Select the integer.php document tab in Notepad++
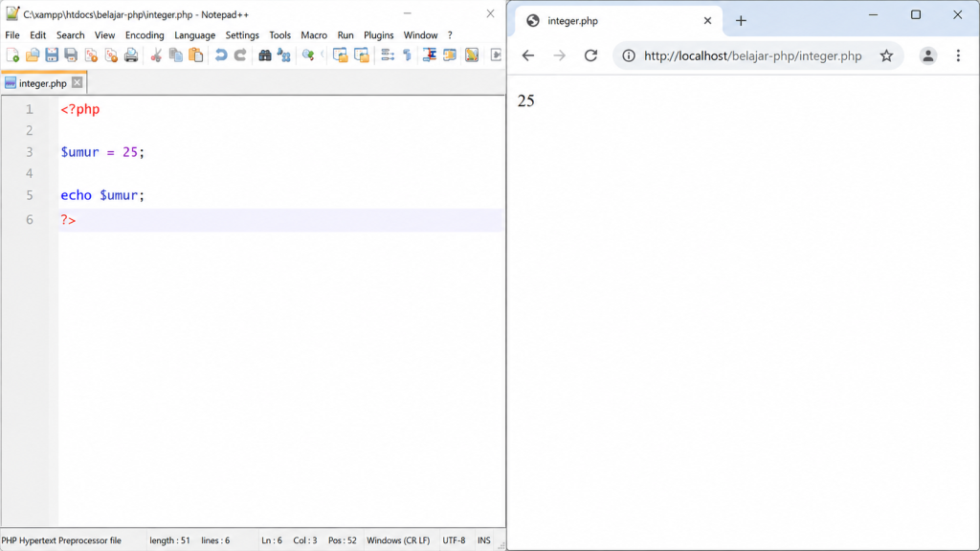Viewport: 980px width, 551px height. tap(42, 83)
